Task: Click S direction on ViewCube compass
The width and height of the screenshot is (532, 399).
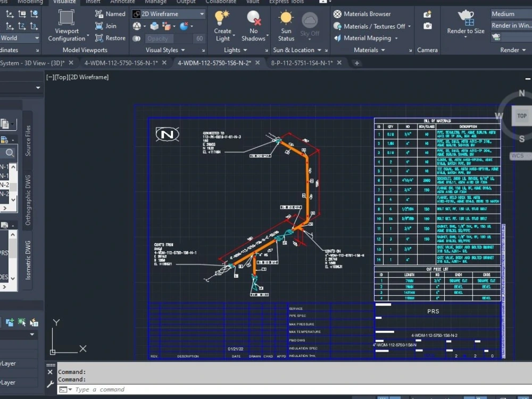Action: click(522, 139)
